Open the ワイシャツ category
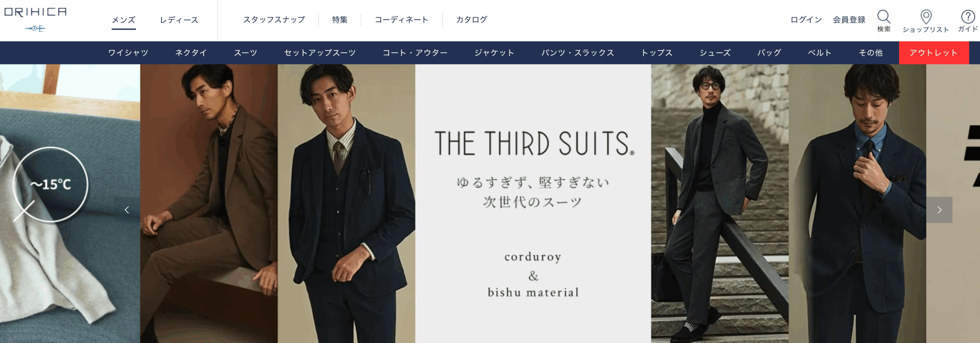This screenshot has width=980, height=343. (128, 53)
